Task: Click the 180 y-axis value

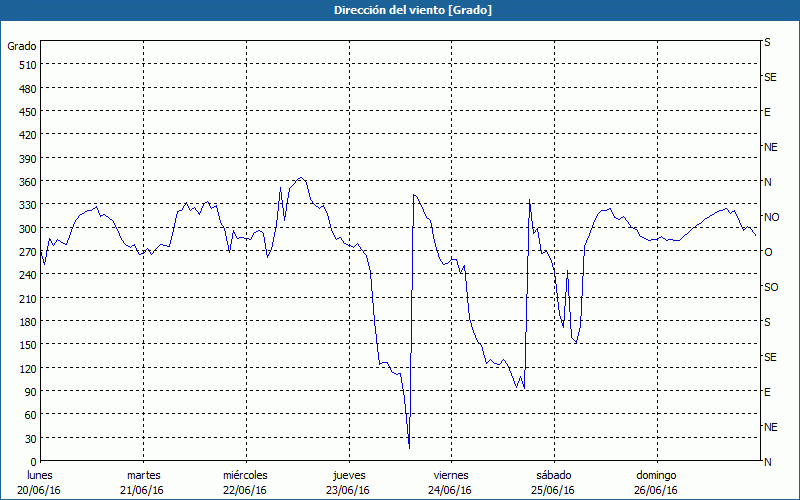Action: [x=28, y=322]
